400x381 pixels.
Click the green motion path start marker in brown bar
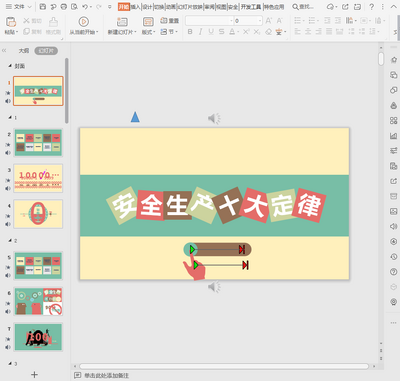pos(192,249)
